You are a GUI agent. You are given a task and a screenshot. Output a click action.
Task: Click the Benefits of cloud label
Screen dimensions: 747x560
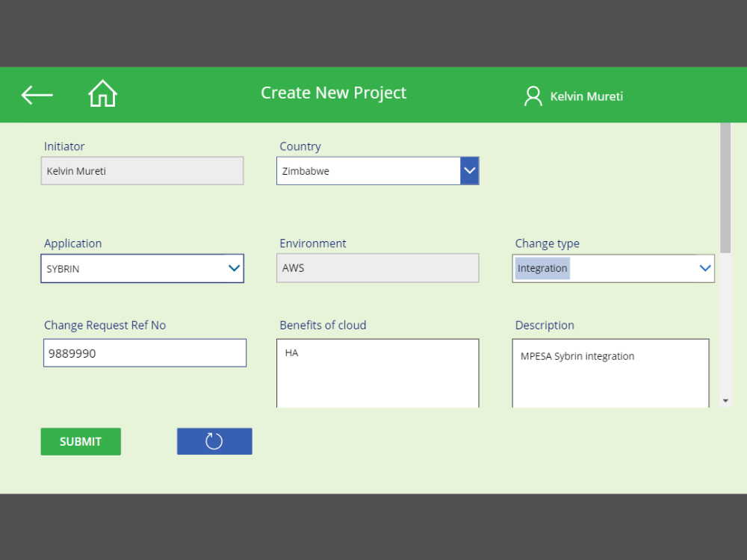point(323,326)
